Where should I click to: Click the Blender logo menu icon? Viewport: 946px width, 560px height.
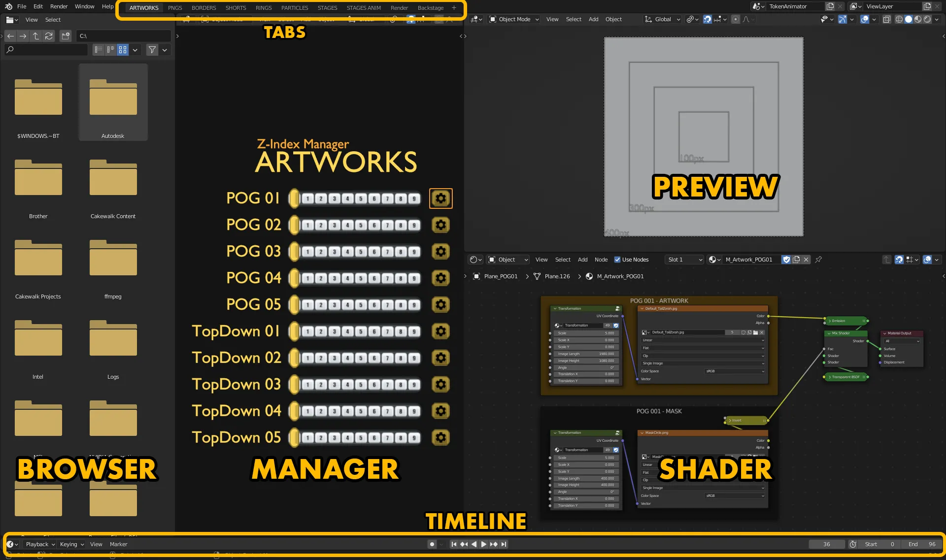[8, 6]
